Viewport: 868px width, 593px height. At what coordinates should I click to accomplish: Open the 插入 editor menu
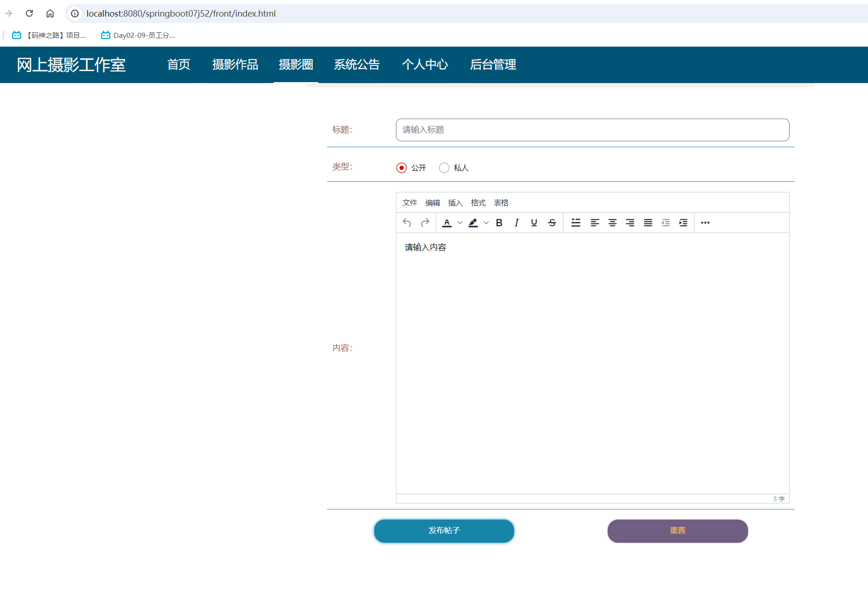pyautogui.click(x=455, y=202)
